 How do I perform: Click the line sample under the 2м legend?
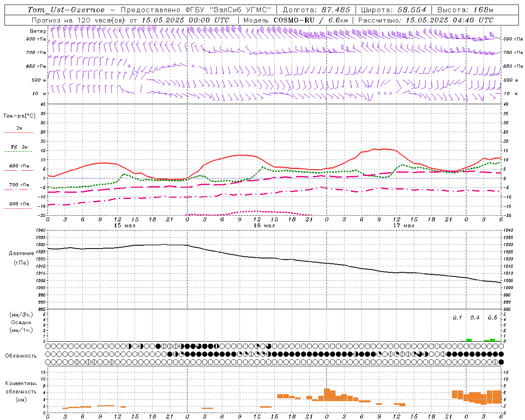(19, 133)
